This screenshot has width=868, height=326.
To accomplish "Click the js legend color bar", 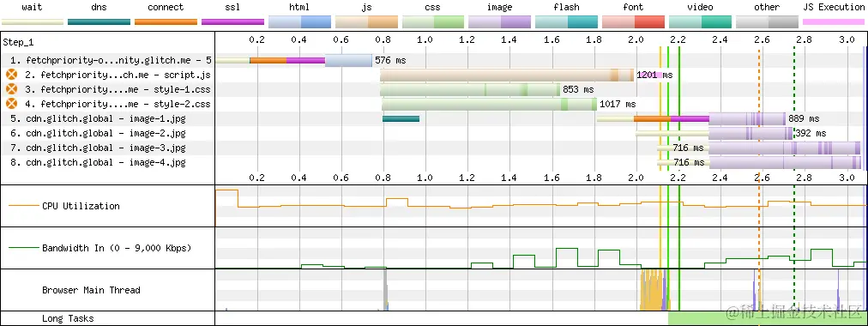I will tap(366, 22).
